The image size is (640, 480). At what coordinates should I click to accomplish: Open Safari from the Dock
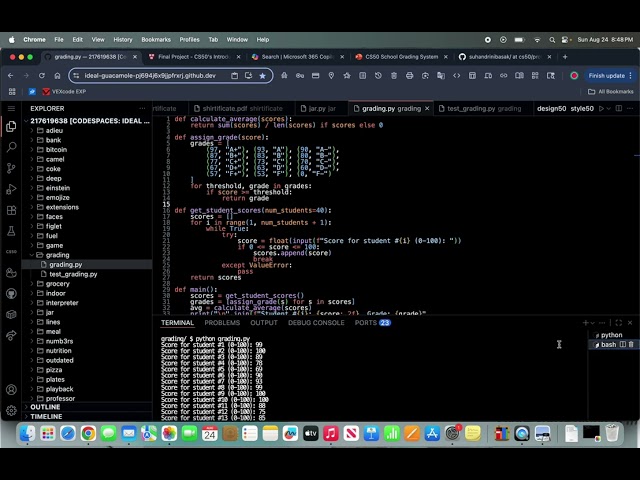[x=68, y=433]
